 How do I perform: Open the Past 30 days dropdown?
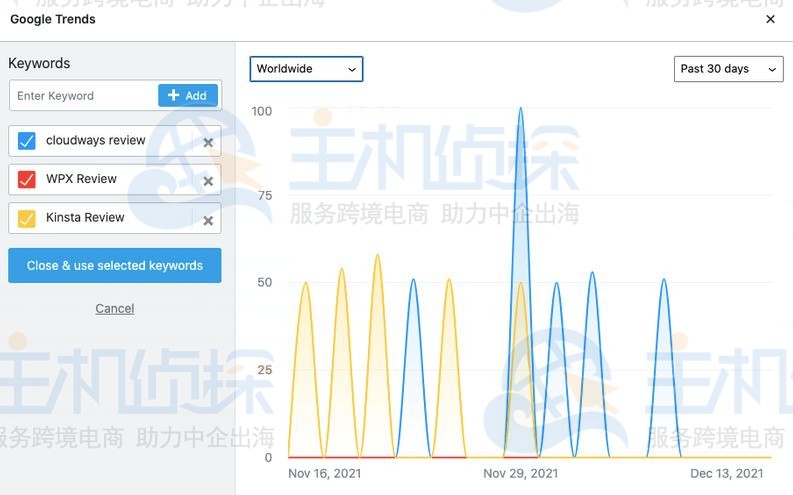click(728, 69)
